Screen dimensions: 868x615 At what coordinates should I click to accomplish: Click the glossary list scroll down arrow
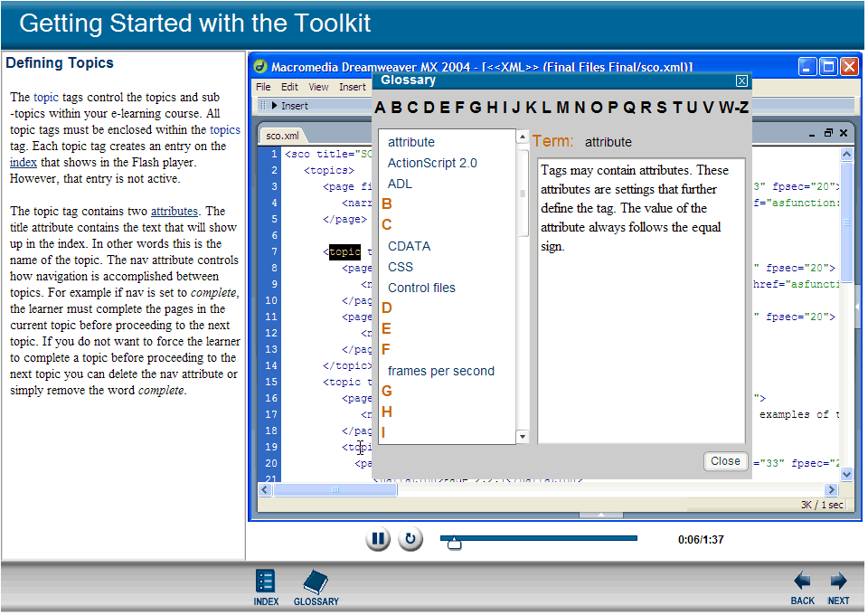tap(523, 438)
